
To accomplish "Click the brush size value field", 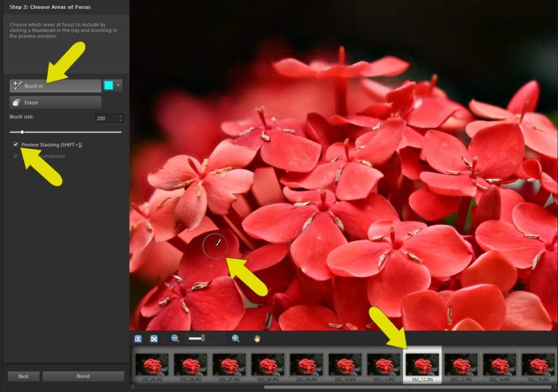I will (x=105, y=118).
